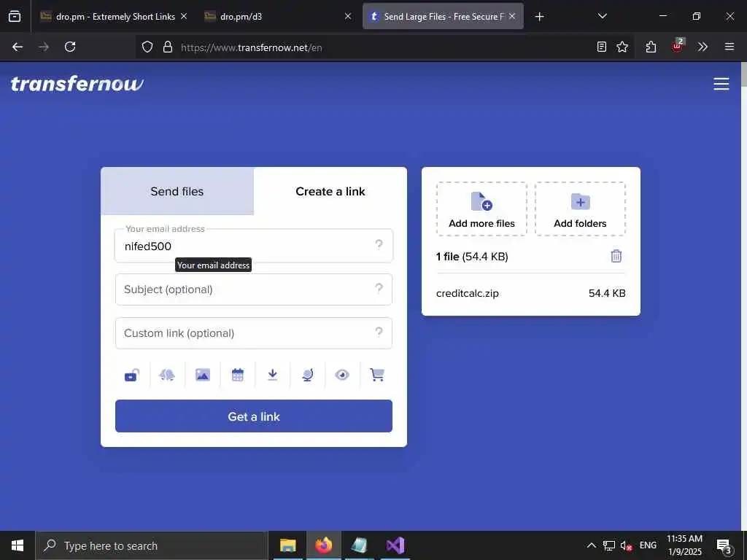Click the email address input field

coord(253,246)
